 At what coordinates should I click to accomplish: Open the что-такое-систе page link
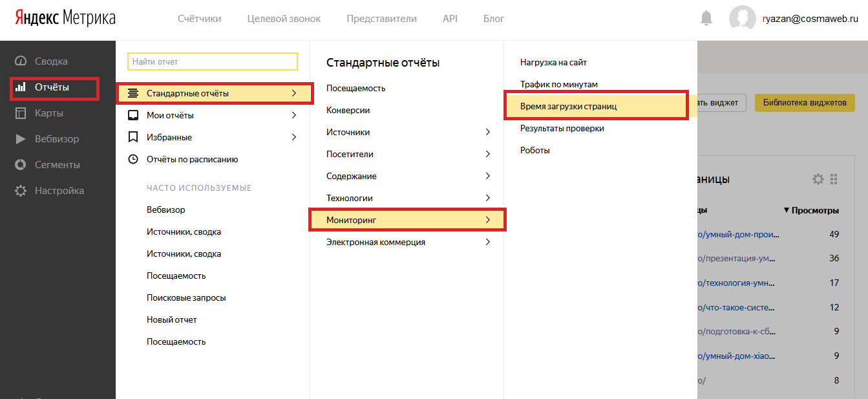(x=737, y=307)
